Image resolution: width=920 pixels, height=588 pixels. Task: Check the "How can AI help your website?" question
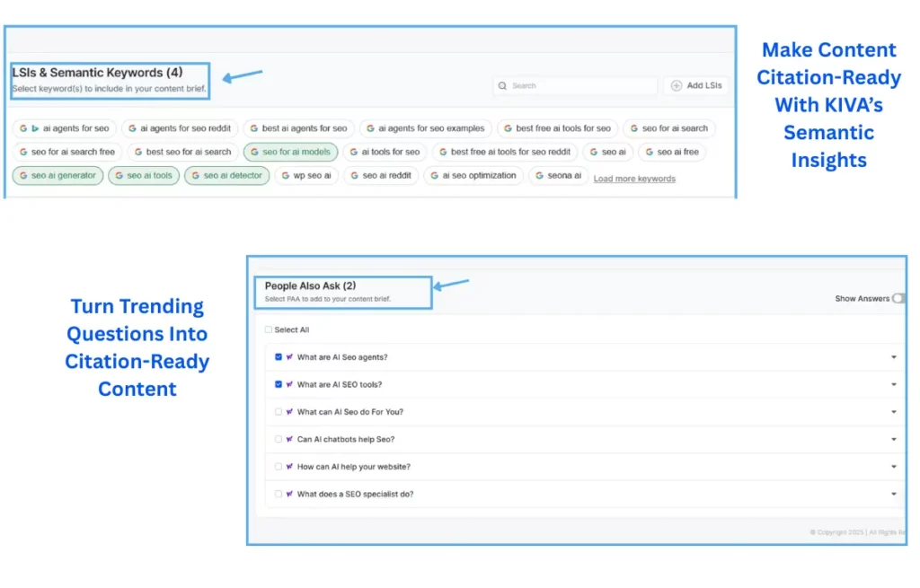point(278,466)
